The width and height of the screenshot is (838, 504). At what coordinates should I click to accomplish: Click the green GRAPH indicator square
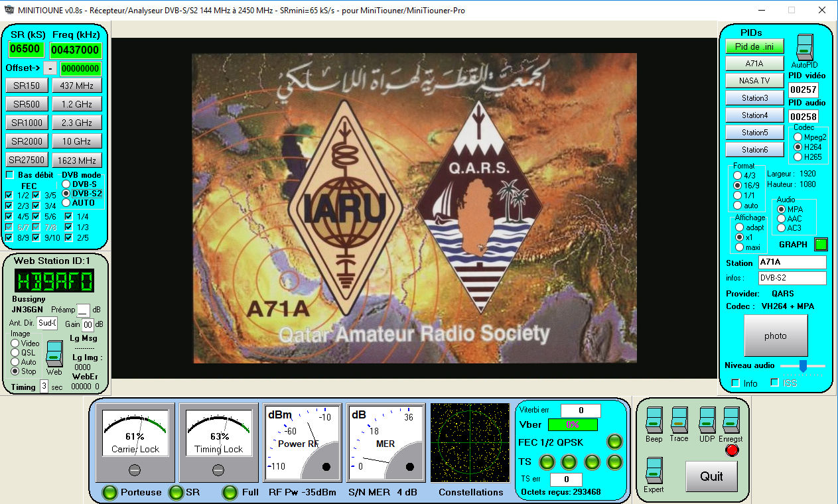coord(821,245)
